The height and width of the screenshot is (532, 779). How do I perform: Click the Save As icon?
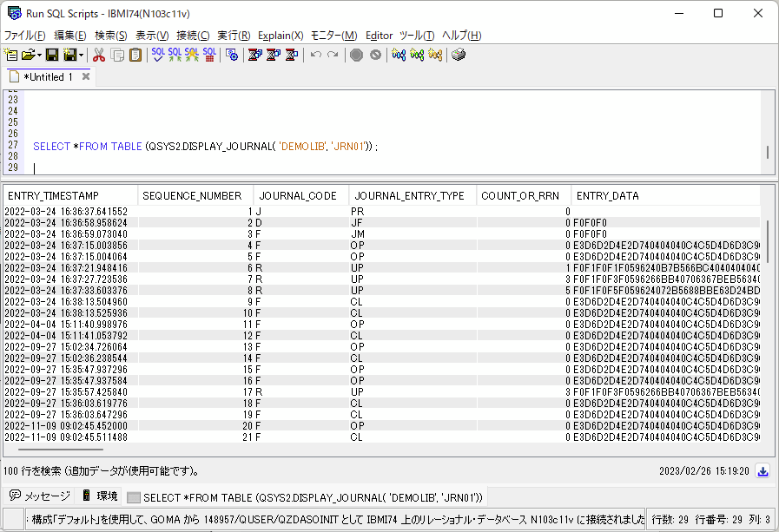(x=70, y=55)
